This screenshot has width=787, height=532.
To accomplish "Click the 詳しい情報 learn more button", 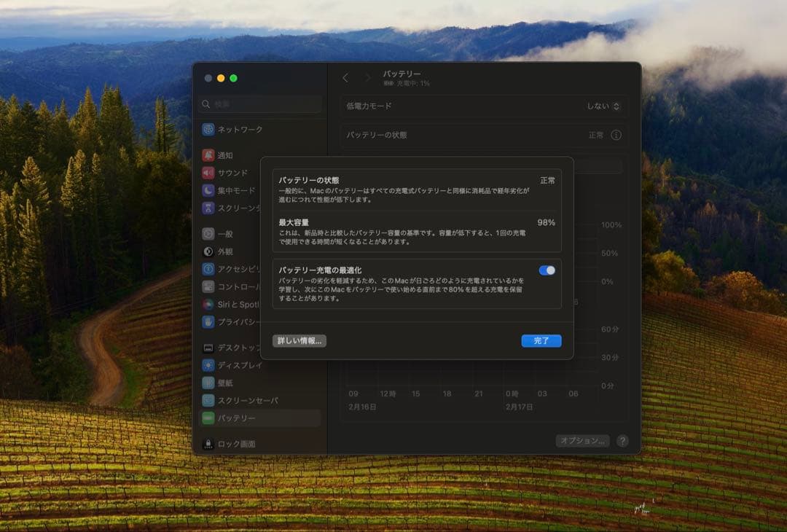I will [x=299, y=340].
